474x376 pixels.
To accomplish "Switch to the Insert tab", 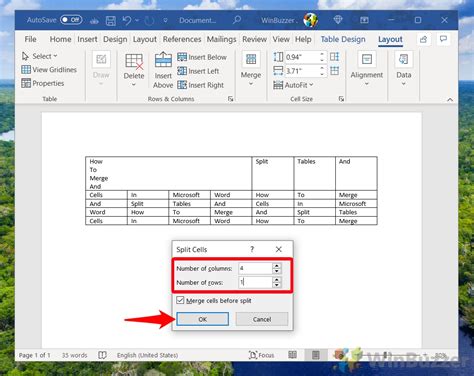I will pyautogui.click(x=87, y=39).
